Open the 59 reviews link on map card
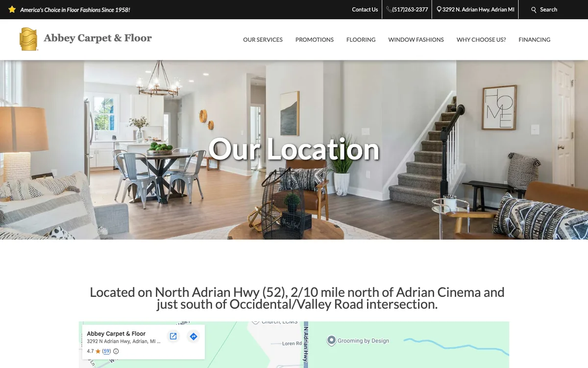588x368 pixels. click(106, 351)
